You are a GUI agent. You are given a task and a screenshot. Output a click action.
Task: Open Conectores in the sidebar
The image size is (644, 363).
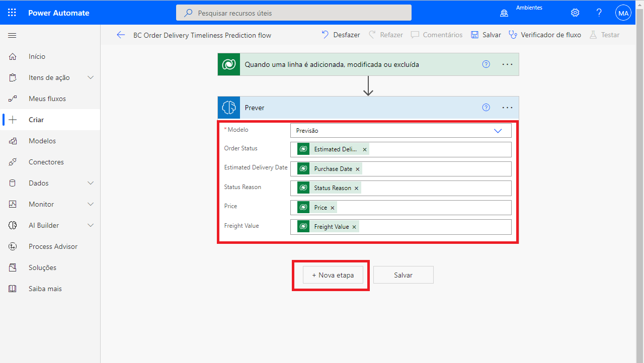coord(46,162)
